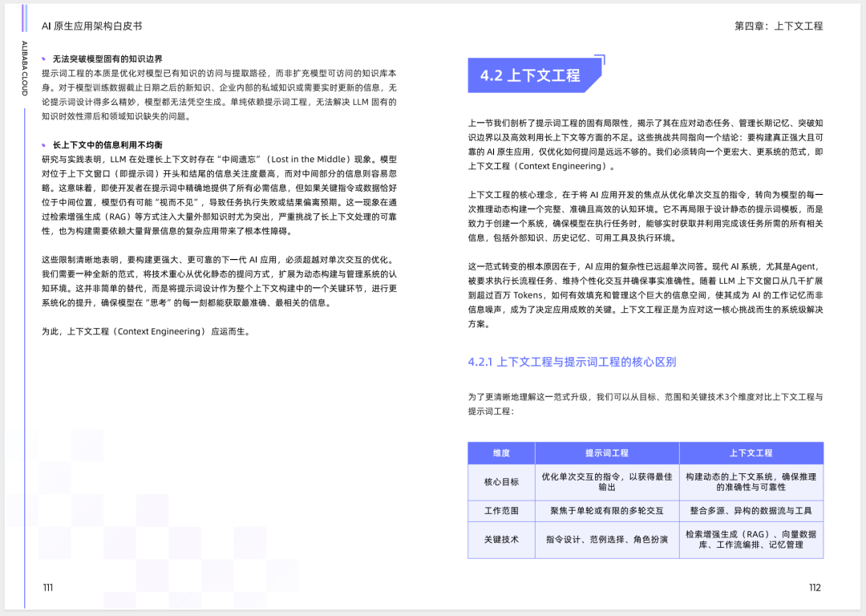866x616 pixels.
Task: Select the table row label "关键技术"
Action: (x=501, y=540)
